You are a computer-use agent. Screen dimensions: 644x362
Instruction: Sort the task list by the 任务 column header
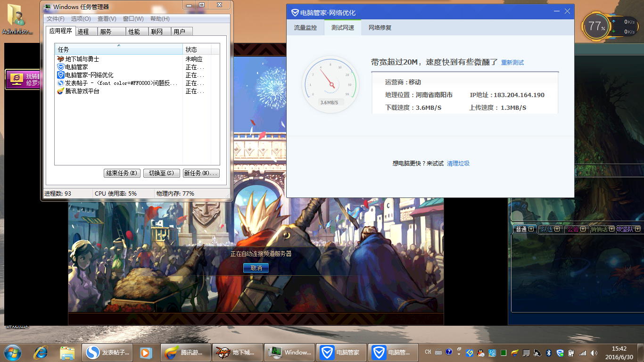click(x=119, y=49)
